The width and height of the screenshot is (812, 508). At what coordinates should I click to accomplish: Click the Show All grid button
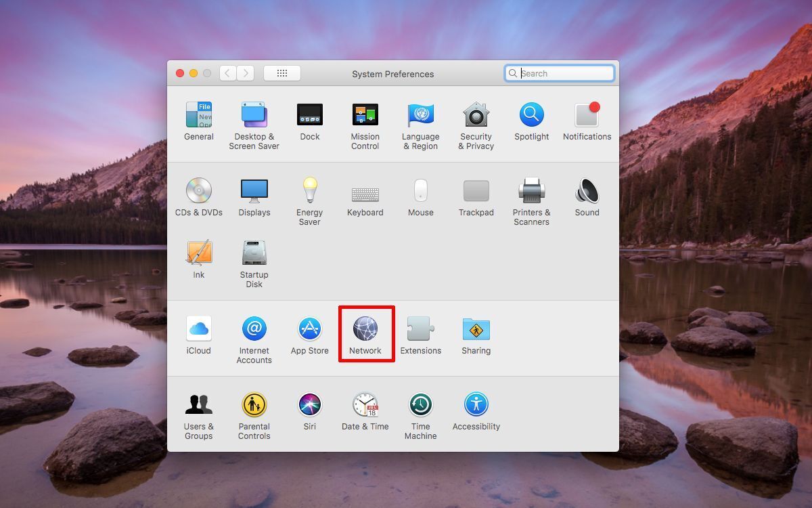click(282, 73)
